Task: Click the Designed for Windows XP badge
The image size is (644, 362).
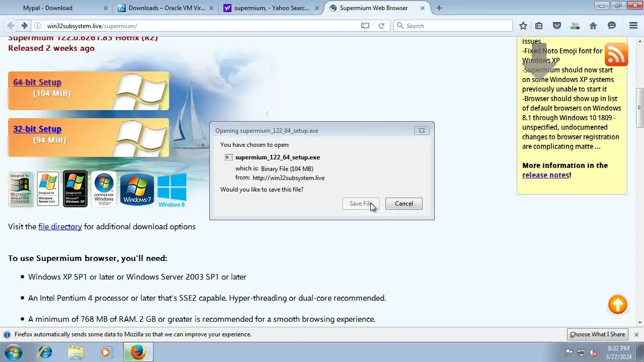Action: click(x=75, y=189)
